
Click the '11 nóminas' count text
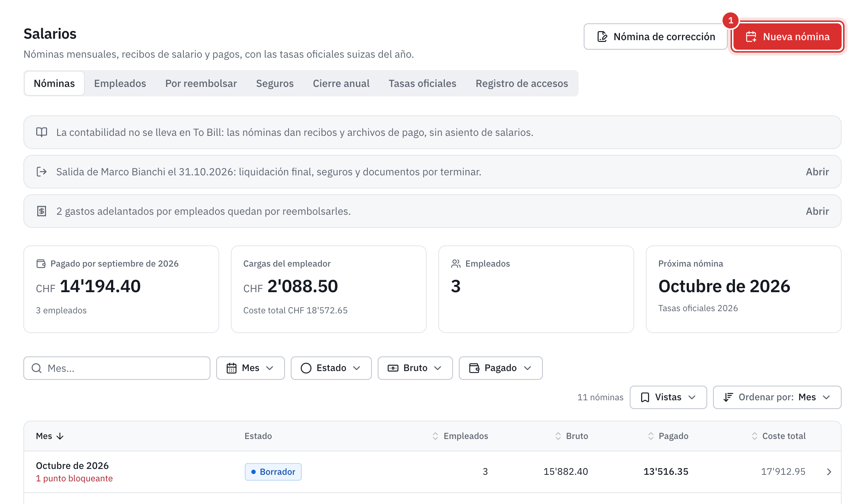601,397
